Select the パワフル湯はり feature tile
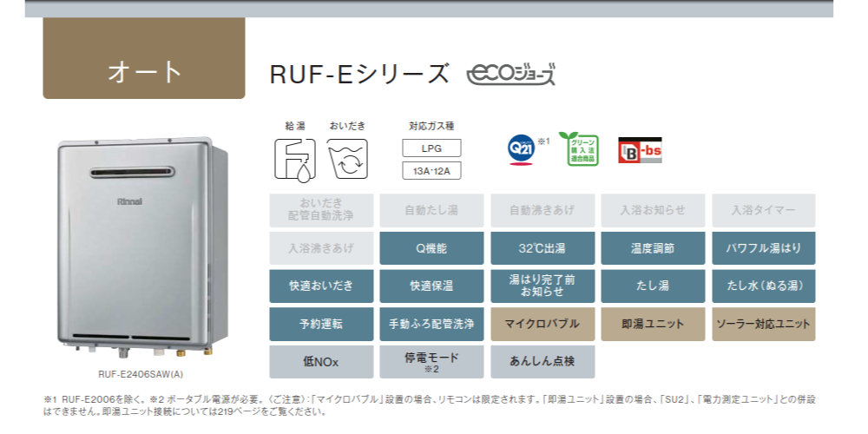Image resolution: width=868 pixels, height=434 pixels. click(763, 248)
